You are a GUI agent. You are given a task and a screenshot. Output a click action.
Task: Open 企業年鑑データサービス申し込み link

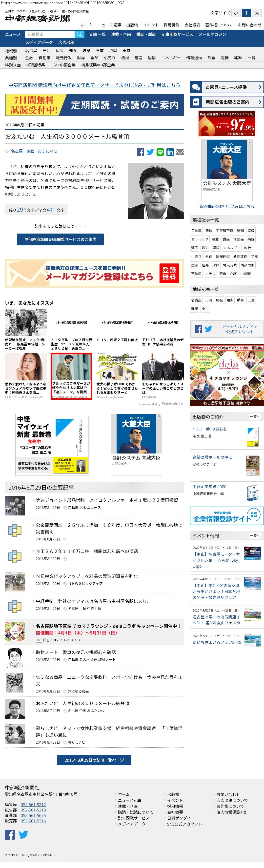click(x=94, y=85)
